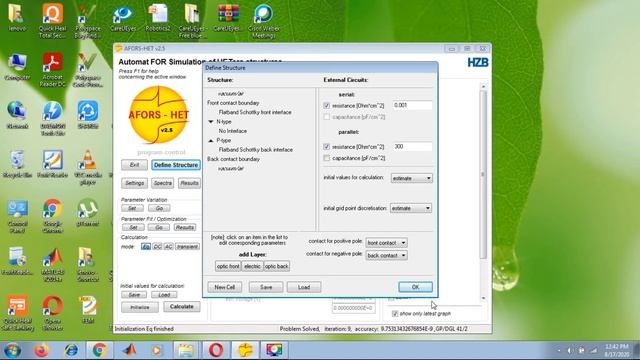Toggle show only latest graph checkbox
640x360 pixels.
click(395, 313)
